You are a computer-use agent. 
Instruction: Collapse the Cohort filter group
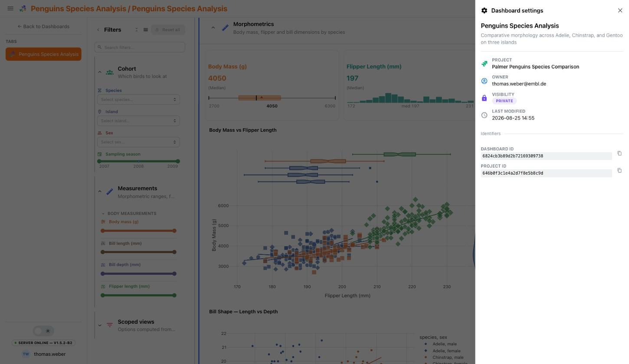point(99,72)
